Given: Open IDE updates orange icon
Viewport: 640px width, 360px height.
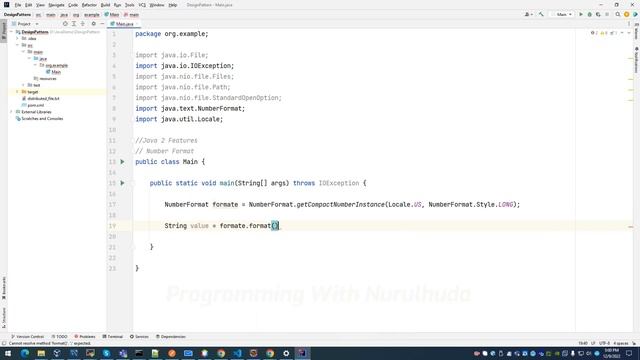Looking at the screenshot, I should [627, 14].
